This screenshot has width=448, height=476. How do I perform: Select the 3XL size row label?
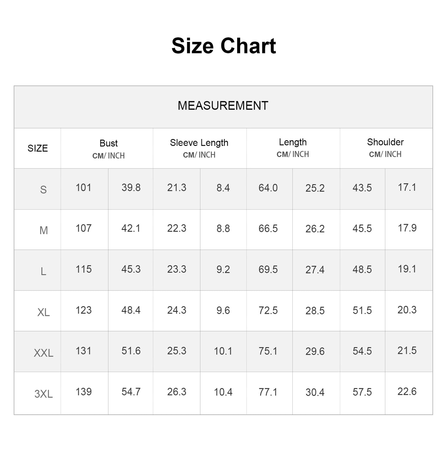(43, 394)
